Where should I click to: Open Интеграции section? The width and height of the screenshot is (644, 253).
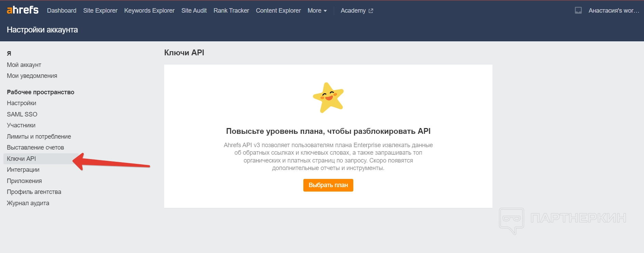(x=23, y=170)
